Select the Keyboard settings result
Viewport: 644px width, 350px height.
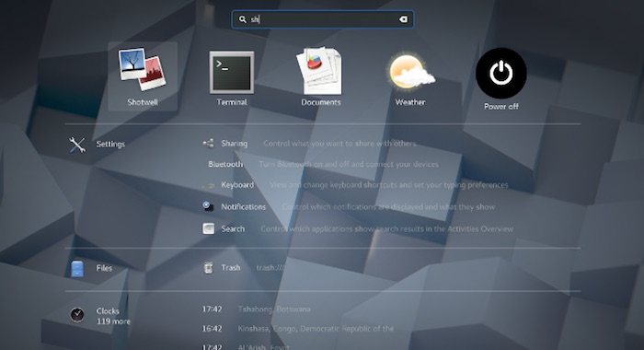tap(355, 185)
